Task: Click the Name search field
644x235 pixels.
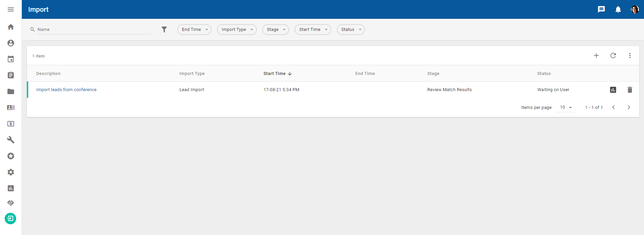Action: [x=93, y=30]
